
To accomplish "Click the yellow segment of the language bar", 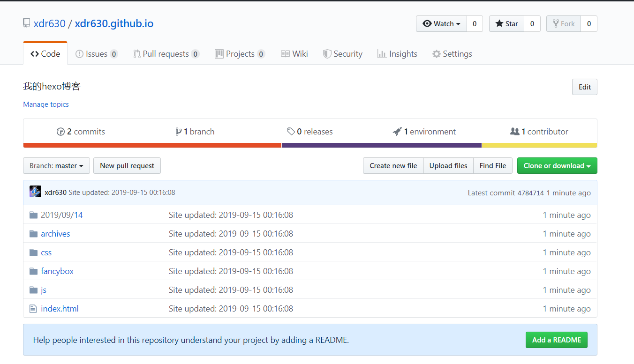I will [540, 145].
